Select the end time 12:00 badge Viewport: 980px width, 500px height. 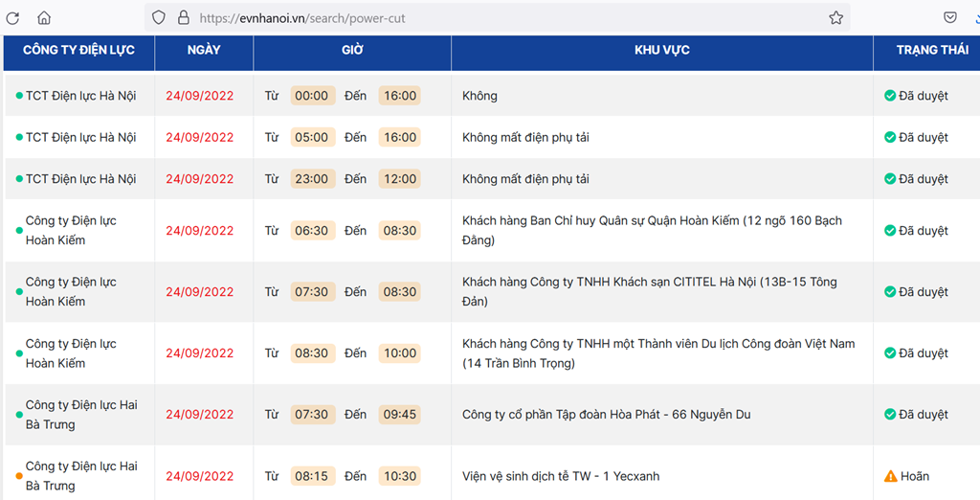click(400, 179)
